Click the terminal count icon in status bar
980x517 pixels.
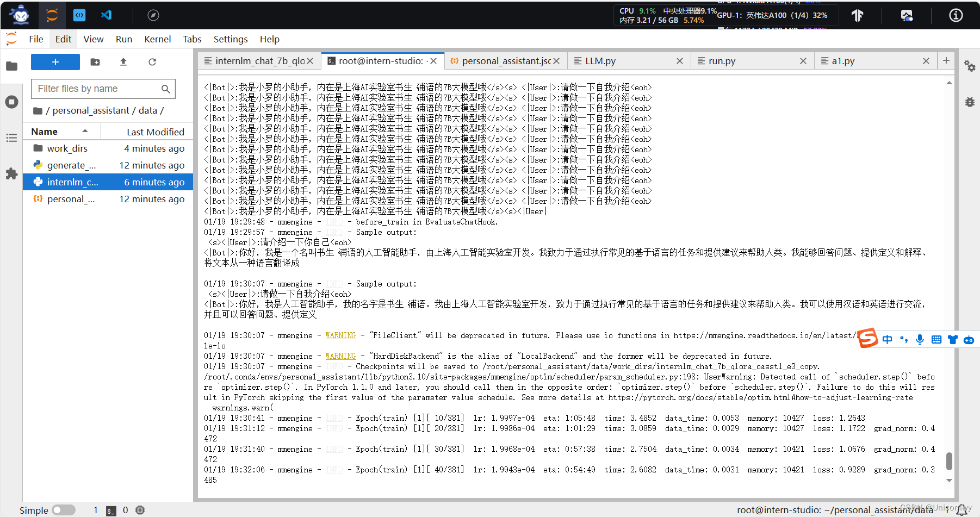[x=111, y=510]
